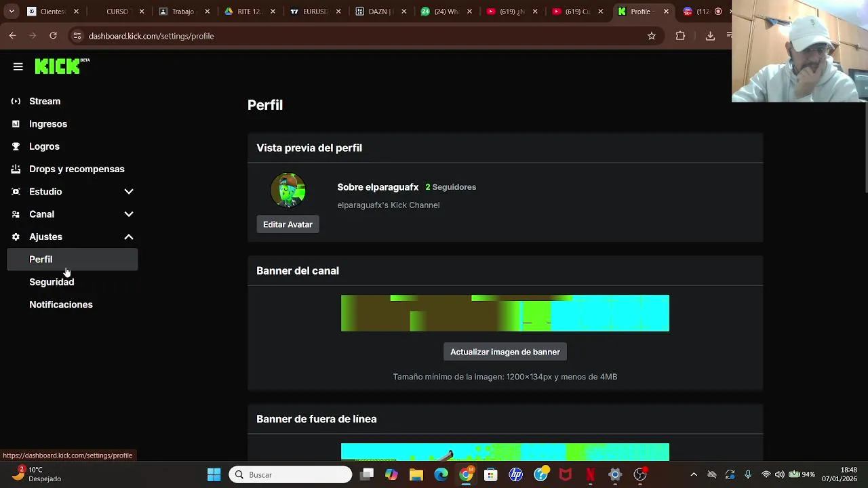Open the HP app from the taskbar
The height and width of the screenshot is (488, 868).
click(x=515, y=474)
